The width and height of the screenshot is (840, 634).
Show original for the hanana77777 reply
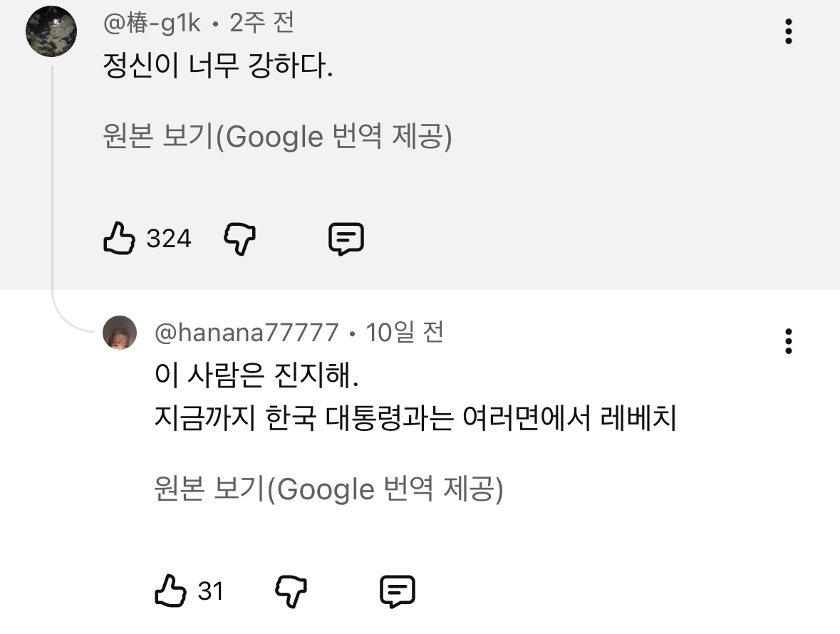click(x=328, y=489)
